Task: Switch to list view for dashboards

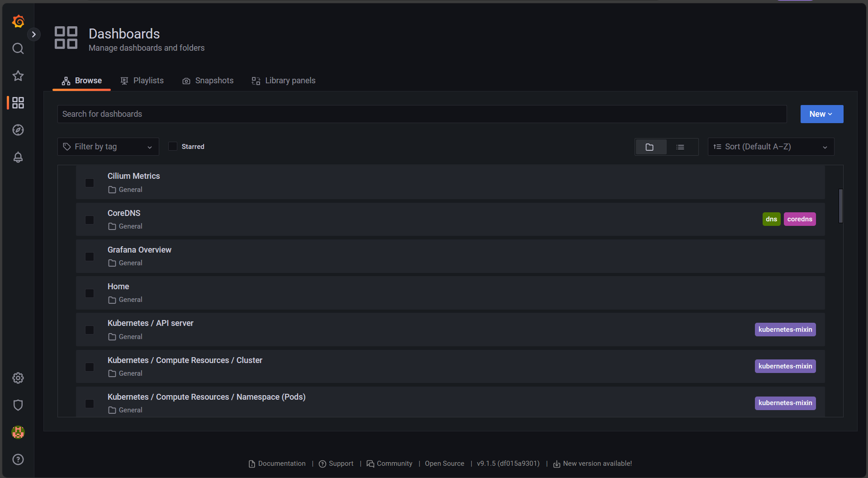Action: [x=680, y=147]
